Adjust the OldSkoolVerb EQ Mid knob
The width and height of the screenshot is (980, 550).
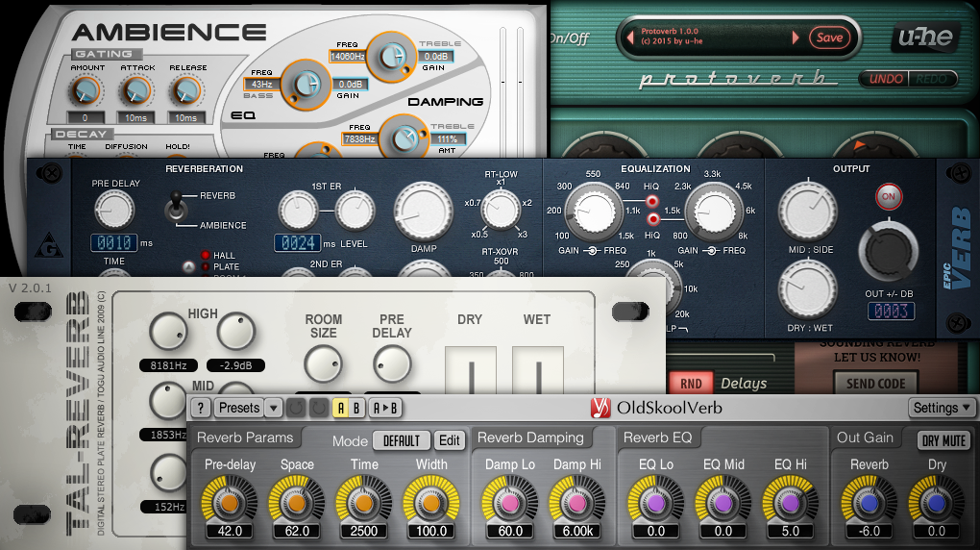click(723, 503)
